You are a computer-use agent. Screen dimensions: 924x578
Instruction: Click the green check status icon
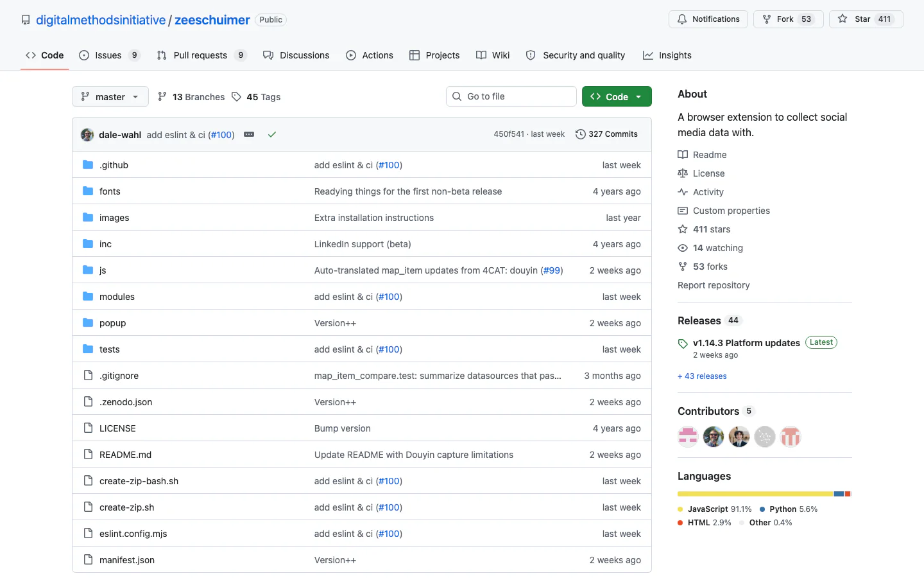[x=272, y=135]
